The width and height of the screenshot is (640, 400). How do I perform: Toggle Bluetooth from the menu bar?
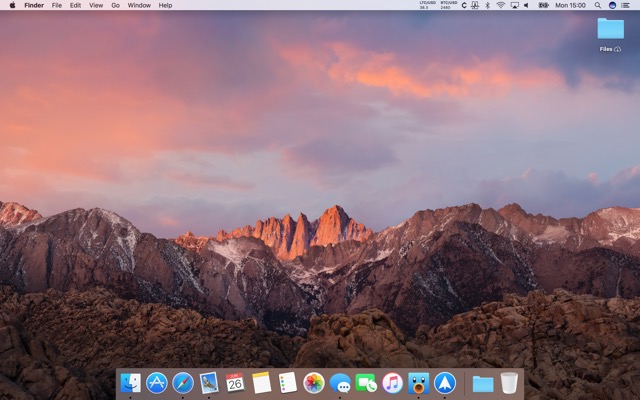coord(487,5)
